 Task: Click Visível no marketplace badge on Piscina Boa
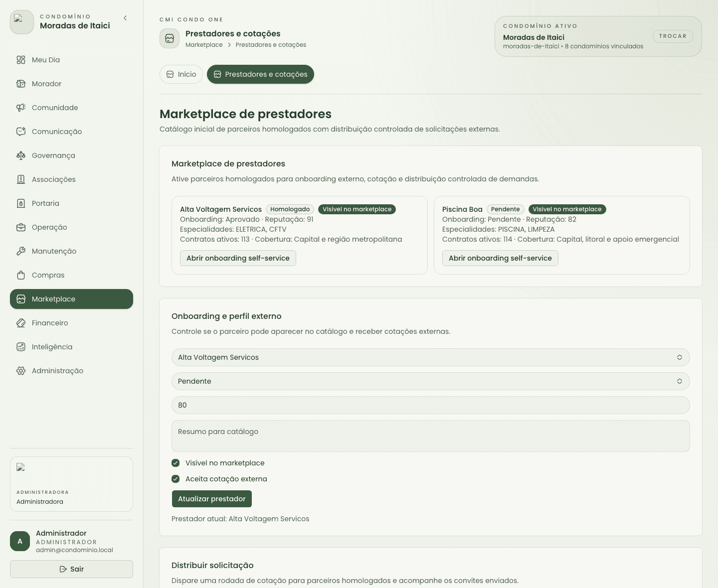[567, 209]
